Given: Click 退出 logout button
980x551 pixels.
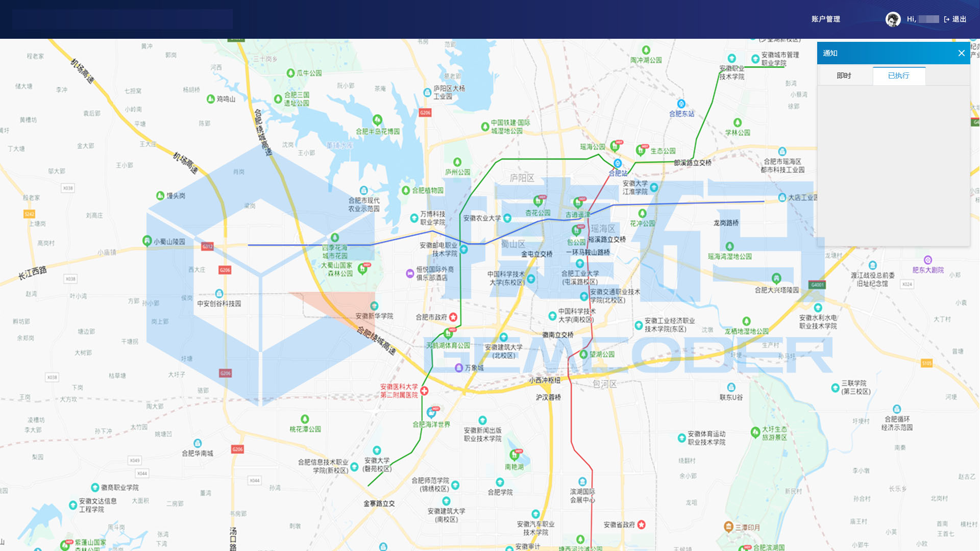Looking at the screenshot, I should 957,19.
